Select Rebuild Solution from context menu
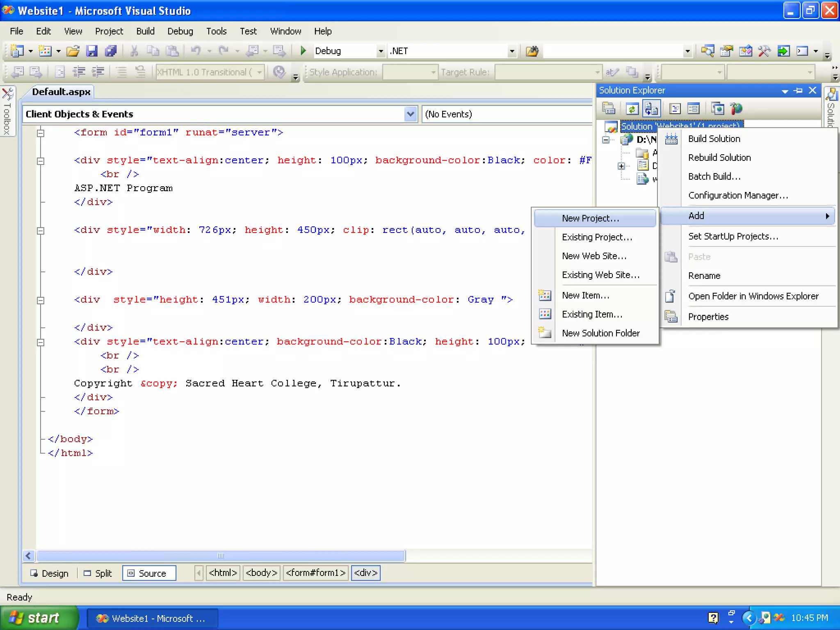This screenshot has width=840, height=630. tap(749, 157)
